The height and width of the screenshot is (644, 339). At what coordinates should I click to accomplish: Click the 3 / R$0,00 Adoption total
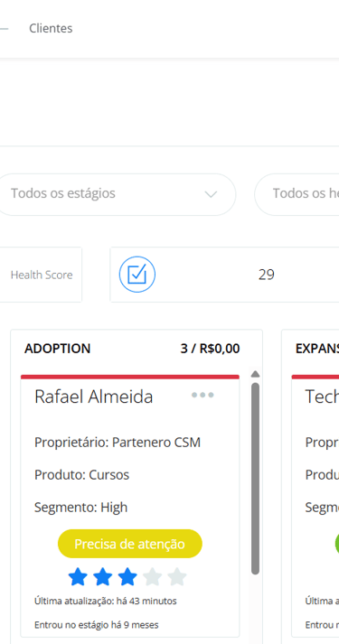coord(210,349)
